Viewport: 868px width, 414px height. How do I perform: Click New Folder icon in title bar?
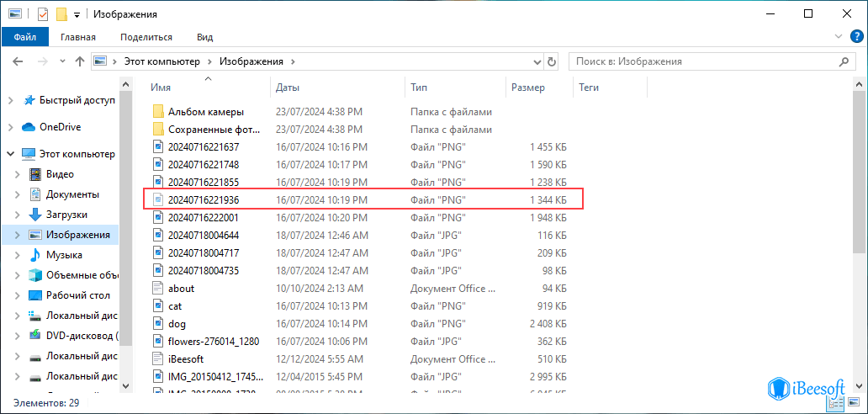click(61, 14)
